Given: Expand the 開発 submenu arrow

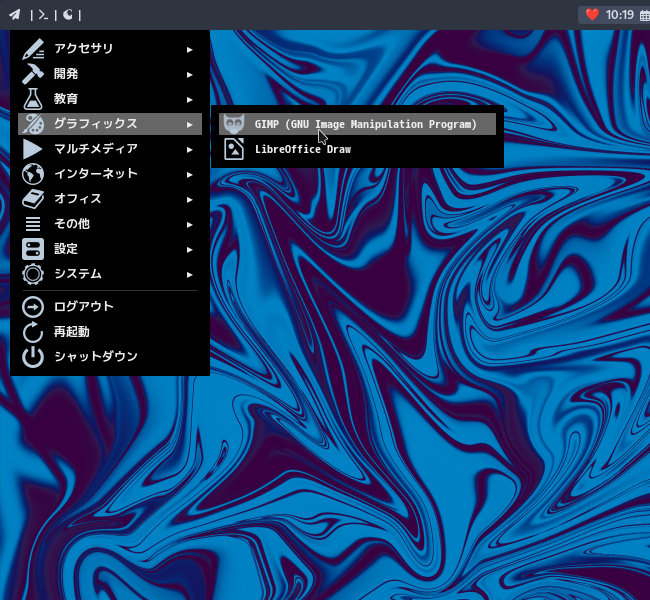Looking at the screenshot, I should 189,75.
